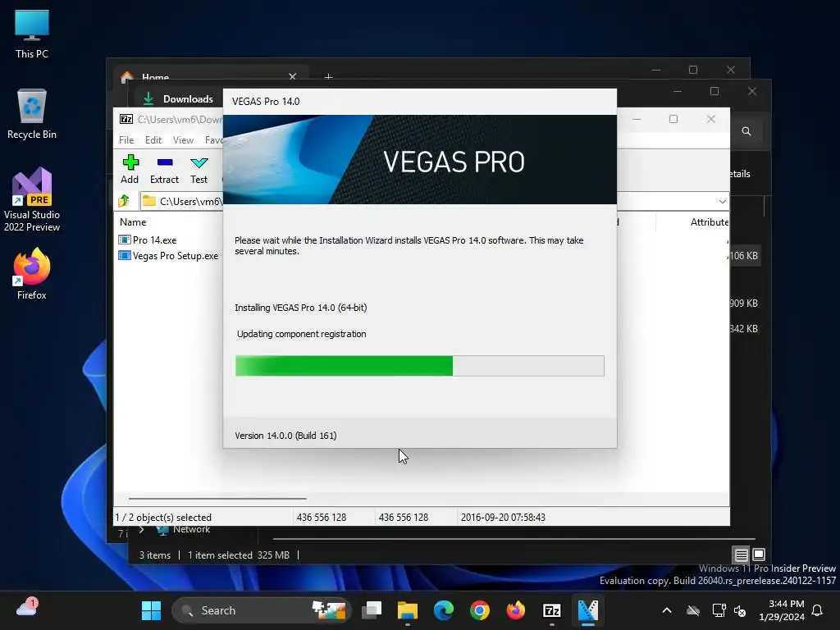Open Visual Studio 2022 Preview shortcut

click(x=32, y=200)
